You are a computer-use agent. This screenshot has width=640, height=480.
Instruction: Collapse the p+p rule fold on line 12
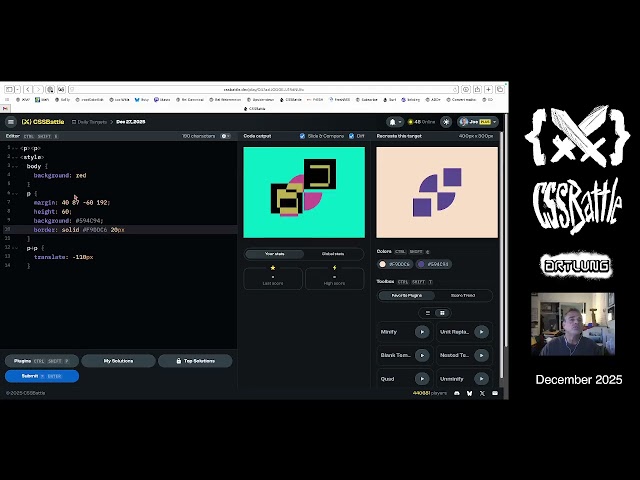[x=15, y=248]
